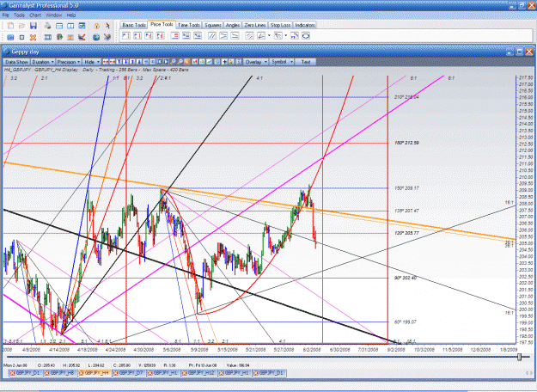The height and width of the screenshot is (392, 537).
Task: Close the GBPJPY_D7 chart tab
Action: point(115,373)
